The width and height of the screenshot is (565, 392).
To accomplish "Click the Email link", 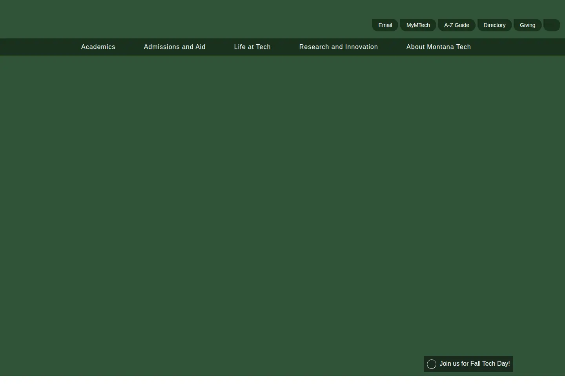I will (x=385, y=25).
